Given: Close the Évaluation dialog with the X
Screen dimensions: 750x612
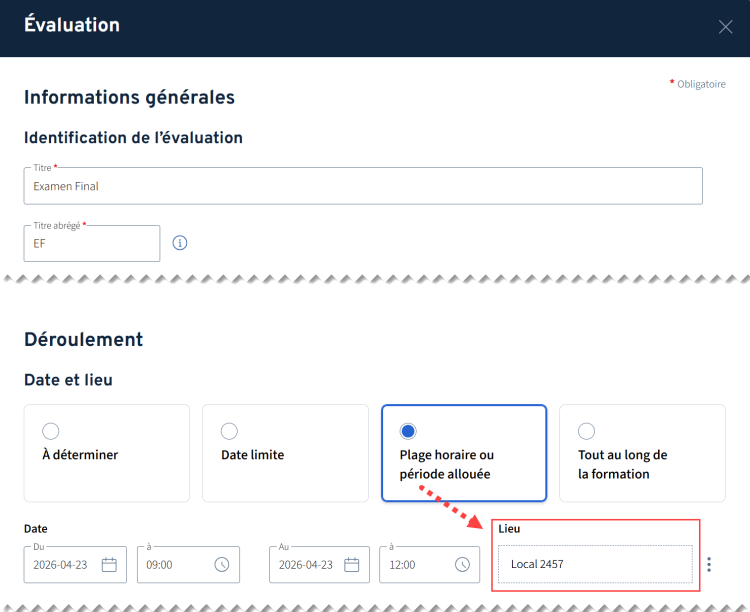Looking at the screenshot, I should (x=726, y=27).
